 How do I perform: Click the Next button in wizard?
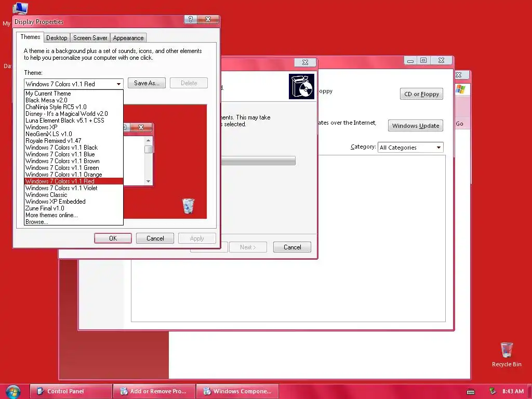pos(248,247)
